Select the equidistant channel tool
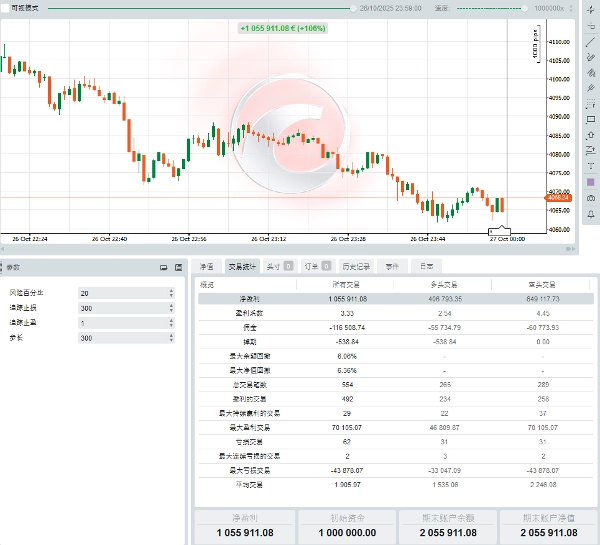This screenshot has width=600, height=545. [x=590, y=73]
